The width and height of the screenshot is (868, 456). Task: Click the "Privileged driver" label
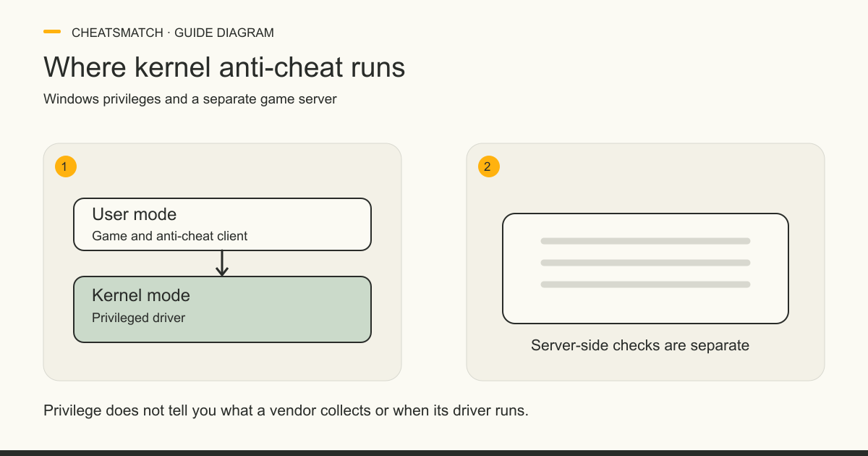click(139, 318)
